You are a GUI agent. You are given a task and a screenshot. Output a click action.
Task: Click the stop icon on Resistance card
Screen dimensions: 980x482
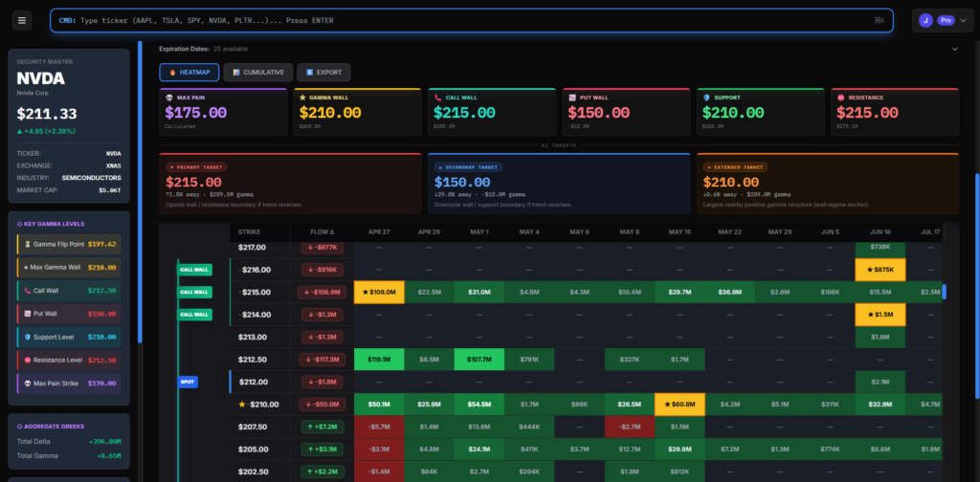pos(840,98)
